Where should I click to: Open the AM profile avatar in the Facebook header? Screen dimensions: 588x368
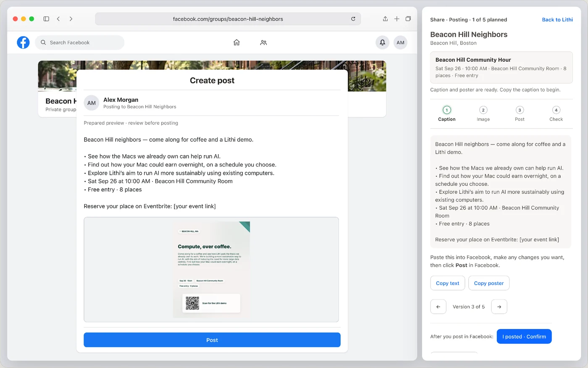click(400, 42)
